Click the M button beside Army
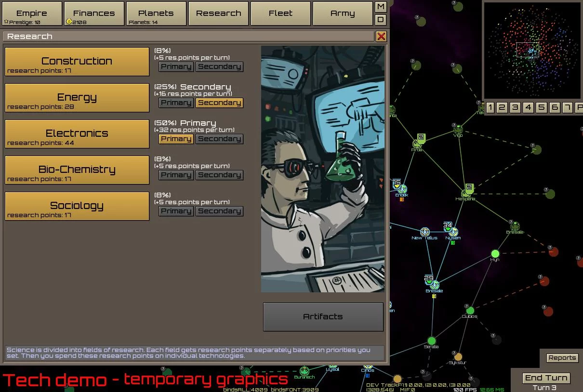 pos(381,7)
